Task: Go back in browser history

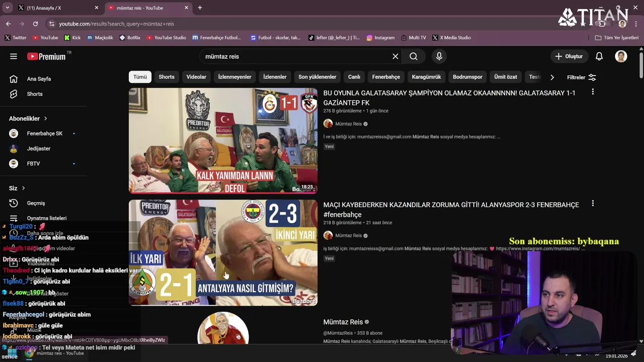Action: point(8,24)
